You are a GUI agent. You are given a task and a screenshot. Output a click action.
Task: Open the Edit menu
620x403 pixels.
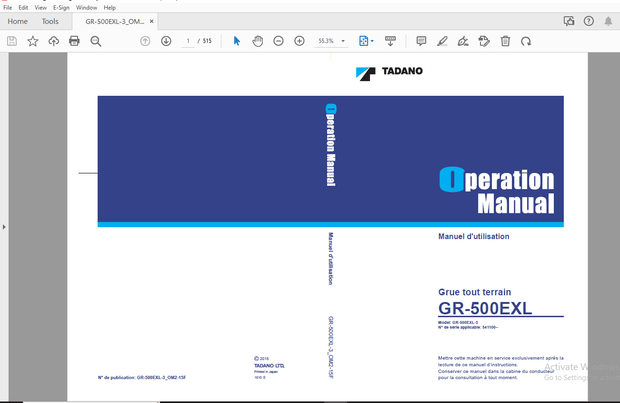pos(23,8)
